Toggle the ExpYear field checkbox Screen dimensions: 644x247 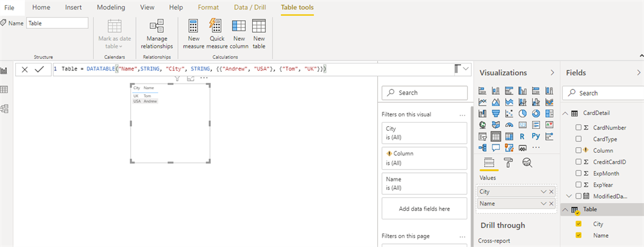click(x=579, y=185)
